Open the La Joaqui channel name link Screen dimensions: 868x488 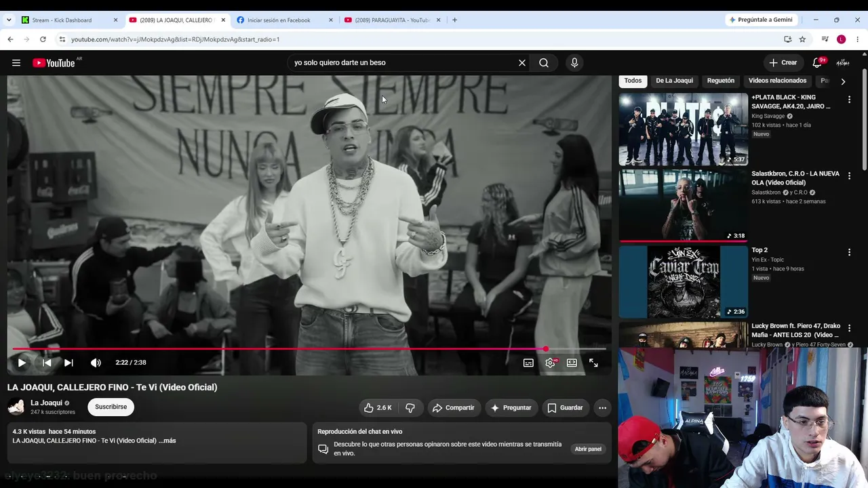[46, 403]
